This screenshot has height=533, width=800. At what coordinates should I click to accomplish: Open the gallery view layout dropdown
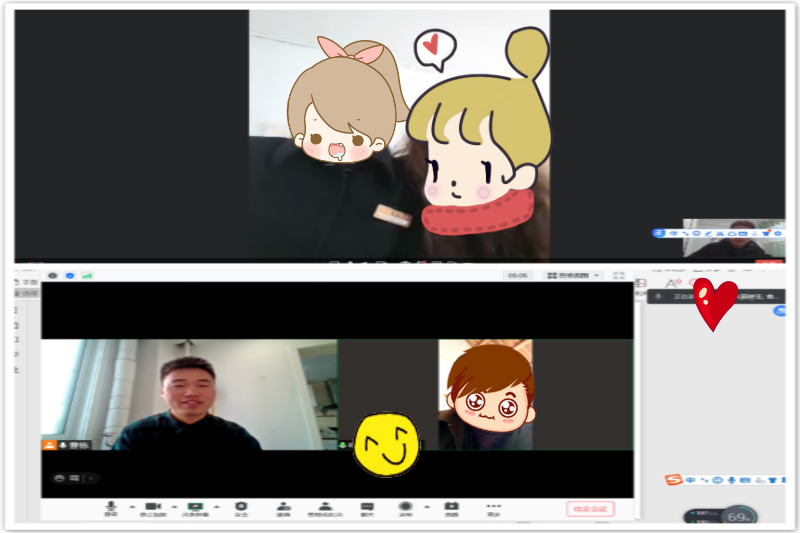coord(573,275)
